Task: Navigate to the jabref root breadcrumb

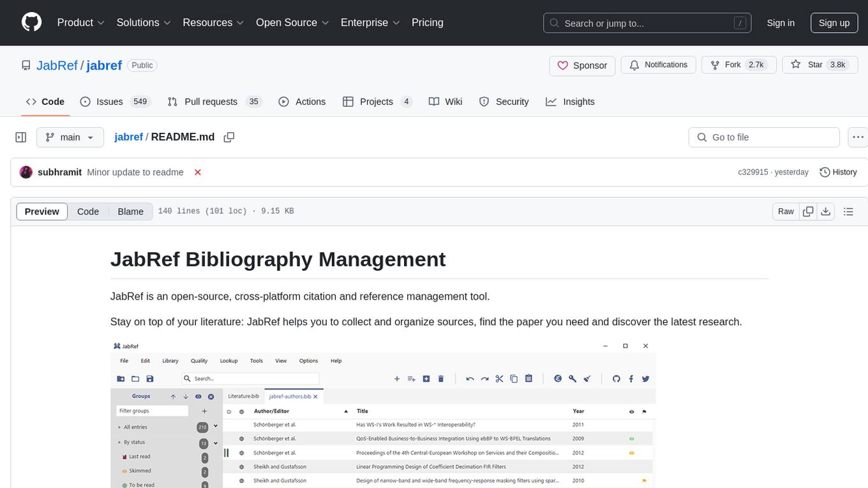Action: 128,137
